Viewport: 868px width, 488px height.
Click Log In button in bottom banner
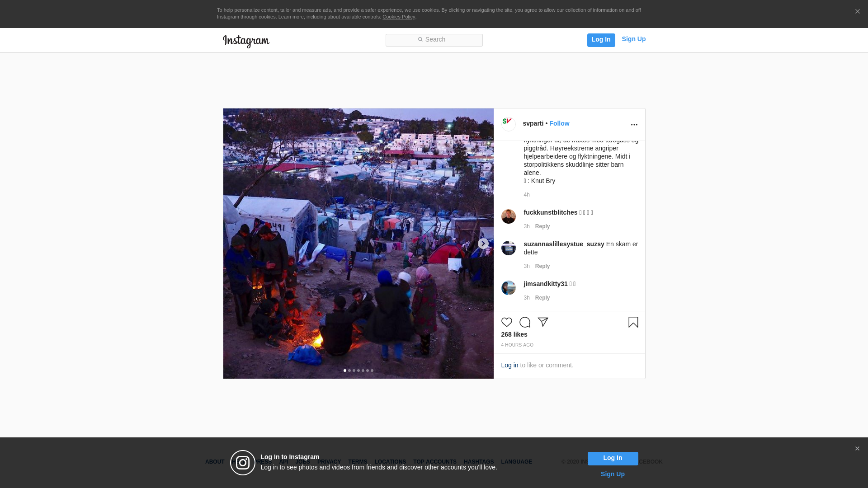[x=613, y=458]
